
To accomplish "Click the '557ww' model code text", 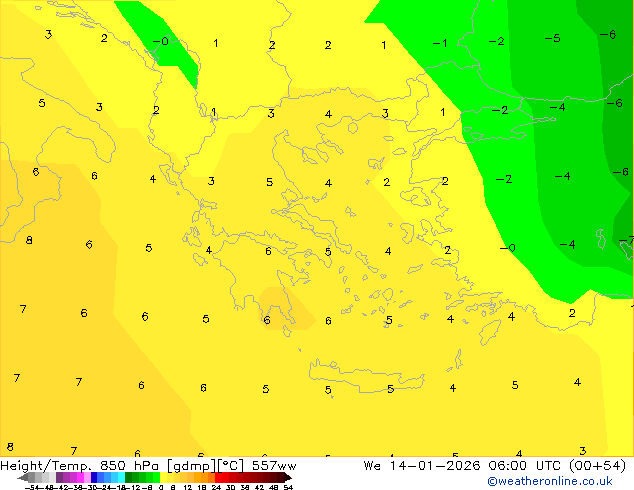I will tap(274, 466).
